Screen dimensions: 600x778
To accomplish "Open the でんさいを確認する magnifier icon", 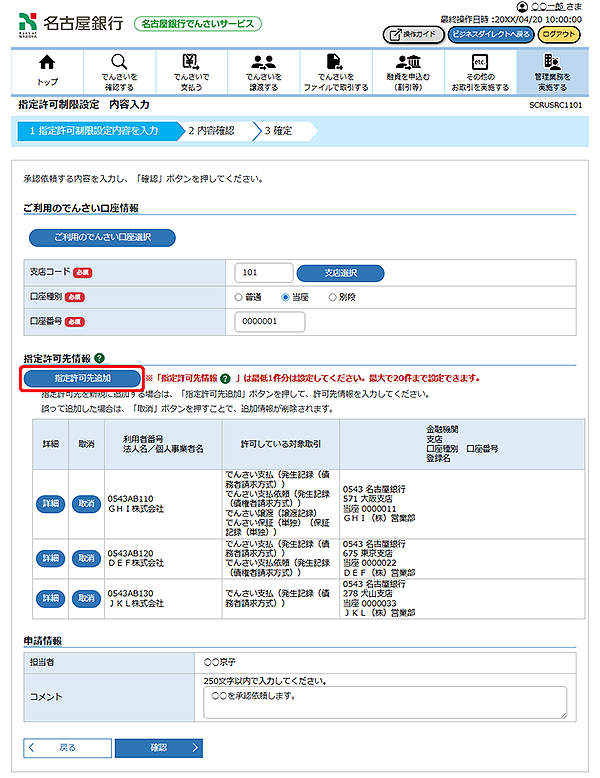I will click(119, 62).
